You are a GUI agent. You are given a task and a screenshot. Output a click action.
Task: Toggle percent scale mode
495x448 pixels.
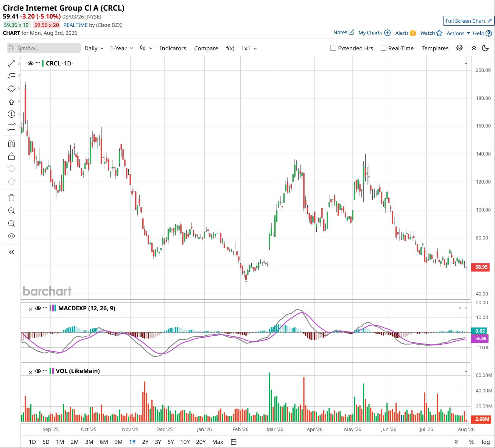[x=471, y=442]
